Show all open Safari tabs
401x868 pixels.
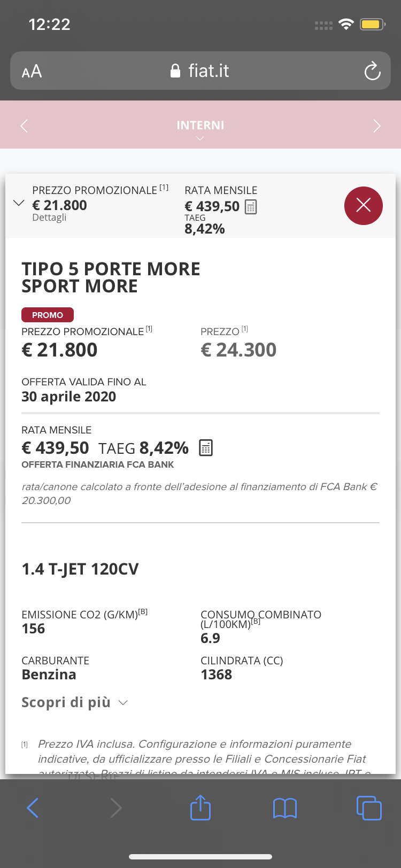pyautogui.click(x=368, y=808)
